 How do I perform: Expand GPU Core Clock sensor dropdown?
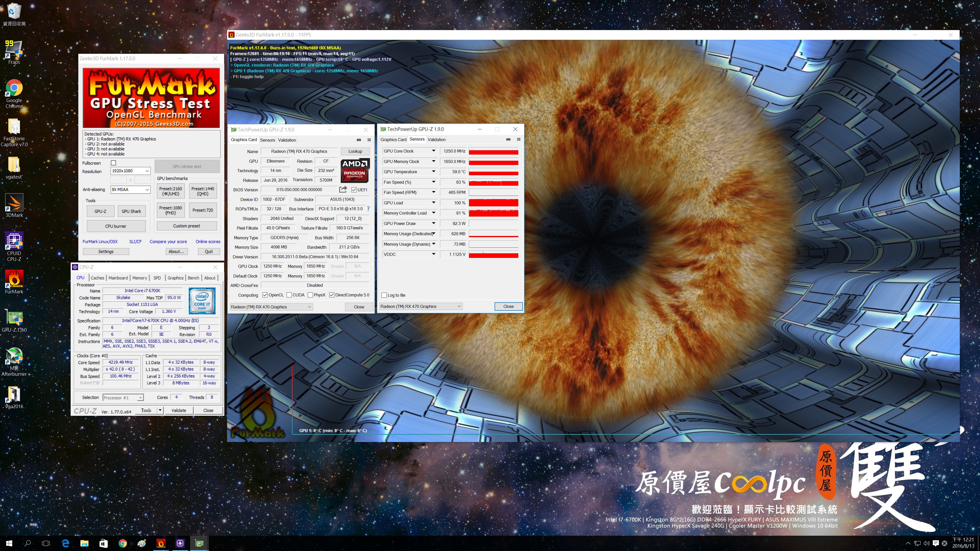pyautogui.click(x=433, y=151)
